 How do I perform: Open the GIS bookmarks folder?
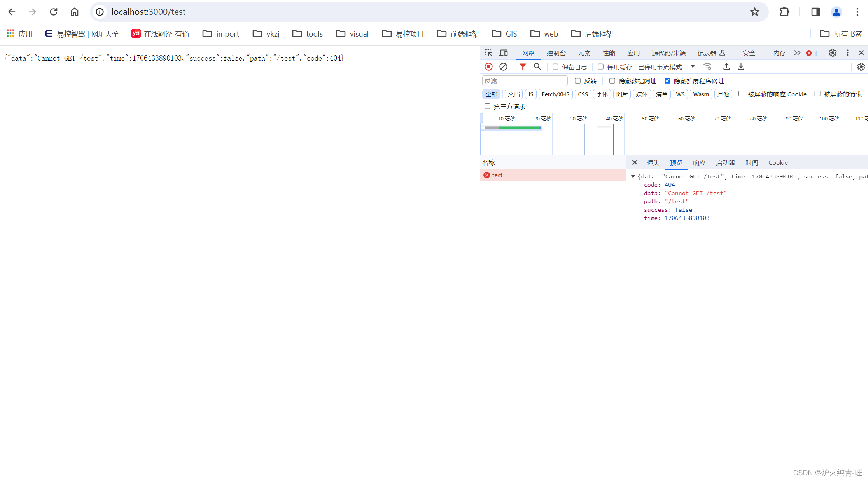click(504, 34)
